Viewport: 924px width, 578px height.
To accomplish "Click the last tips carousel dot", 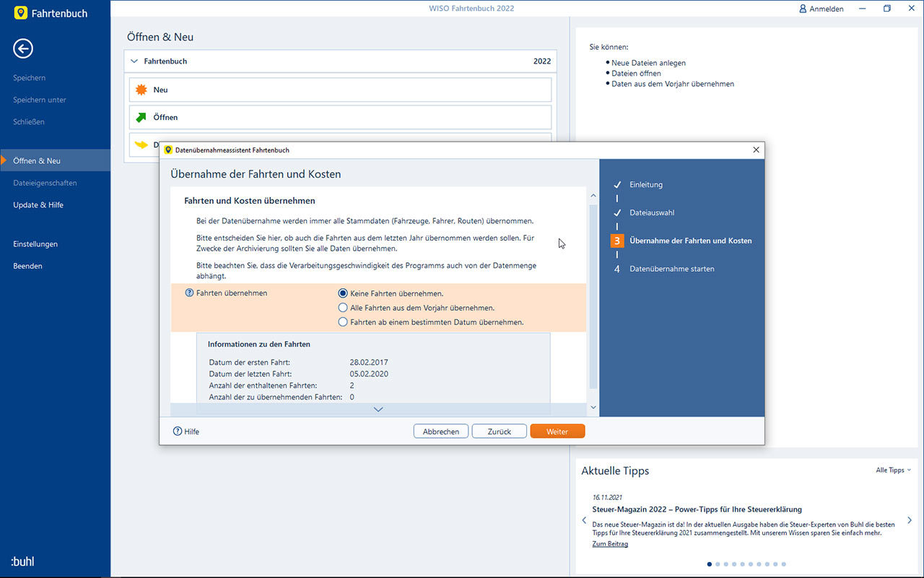I will click(784, 564).
